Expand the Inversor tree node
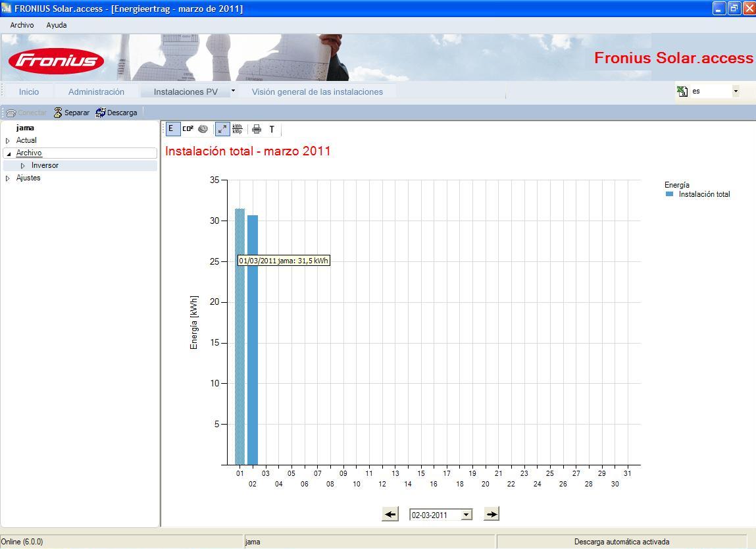 [x=22, y=165]
